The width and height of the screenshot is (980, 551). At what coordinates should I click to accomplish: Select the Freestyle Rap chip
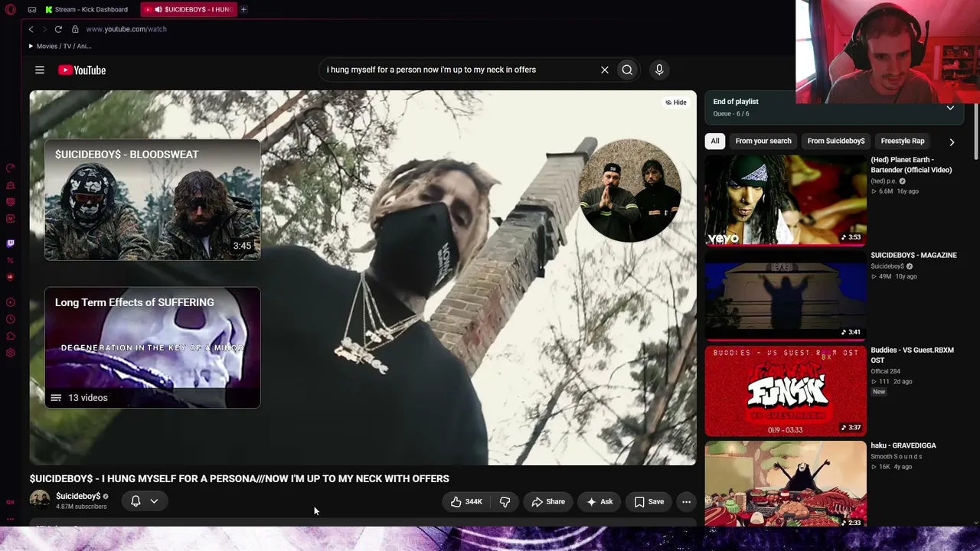coord(903,141)
